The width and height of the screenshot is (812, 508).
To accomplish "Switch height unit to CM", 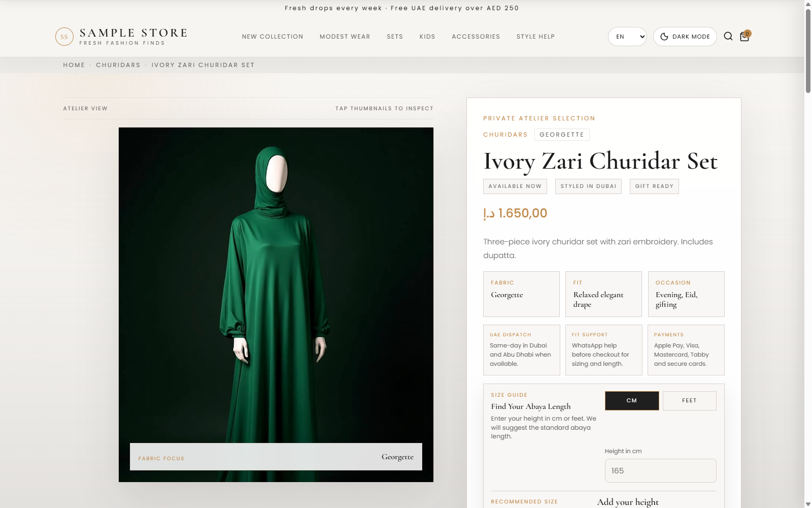I will point(632,401).
